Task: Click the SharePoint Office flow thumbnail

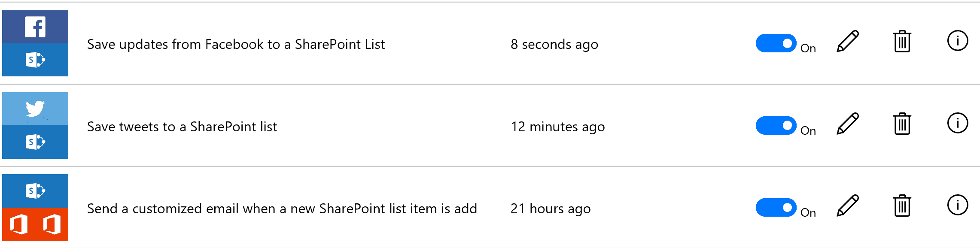Action: [x=35, y=207]
